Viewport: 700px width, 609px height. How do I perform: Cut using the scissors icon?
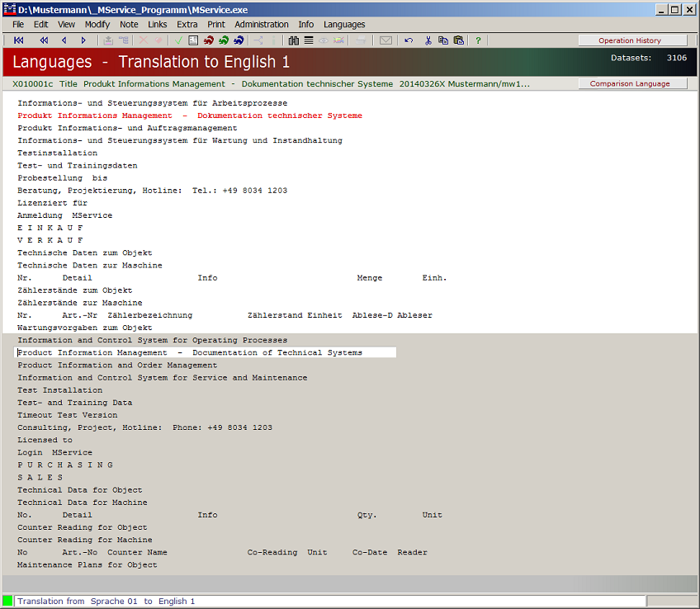coord(428,40)
